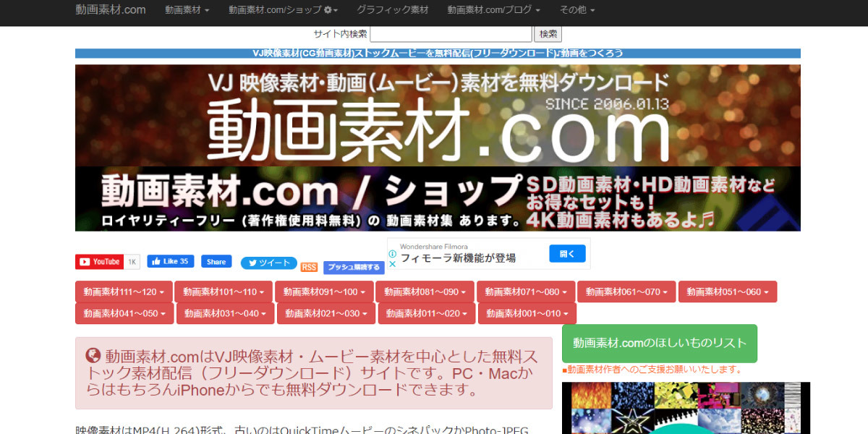The height and width of the screenshot is (434, 868).
Task: Click the 動画素材.com navbar brand link
Action: tap(111, 10)
